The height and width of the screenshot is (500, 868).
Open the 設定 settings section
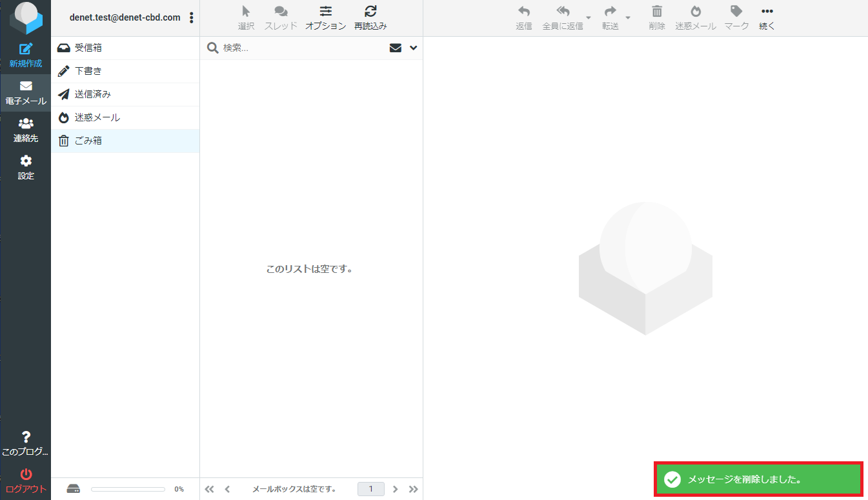point(26,168)
